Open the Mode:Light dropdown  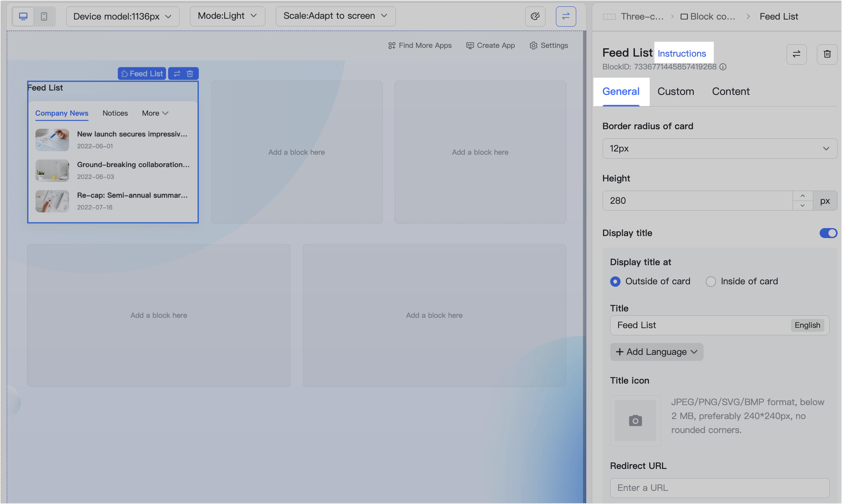click(227, 16)
